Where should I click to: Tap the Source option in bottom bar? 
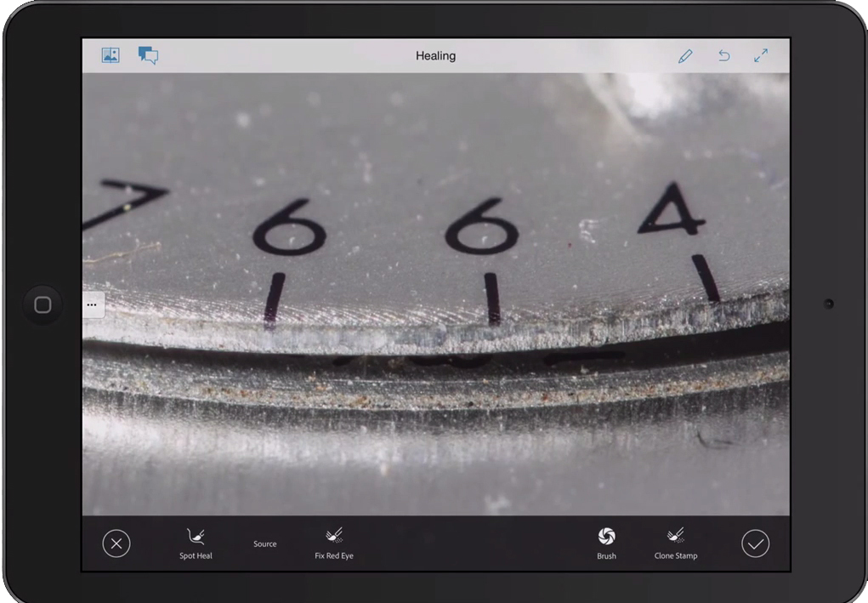click(x=264, y=543)
